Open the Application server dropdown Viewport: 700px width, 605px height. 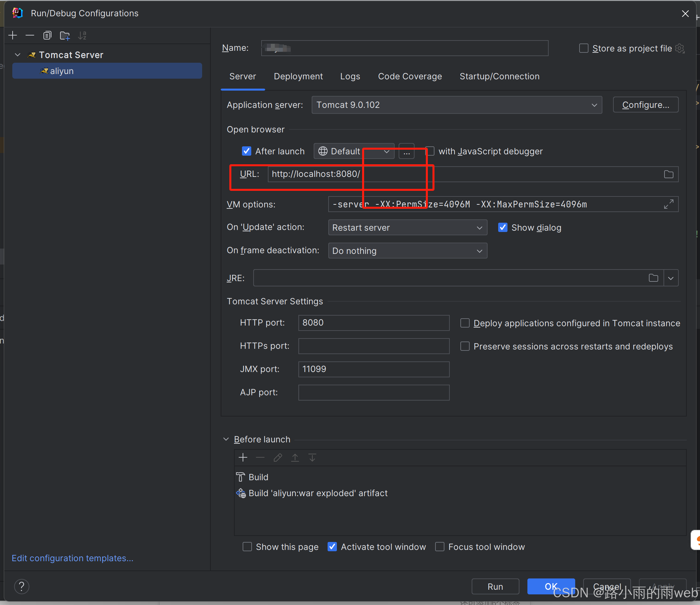(456, 105)
